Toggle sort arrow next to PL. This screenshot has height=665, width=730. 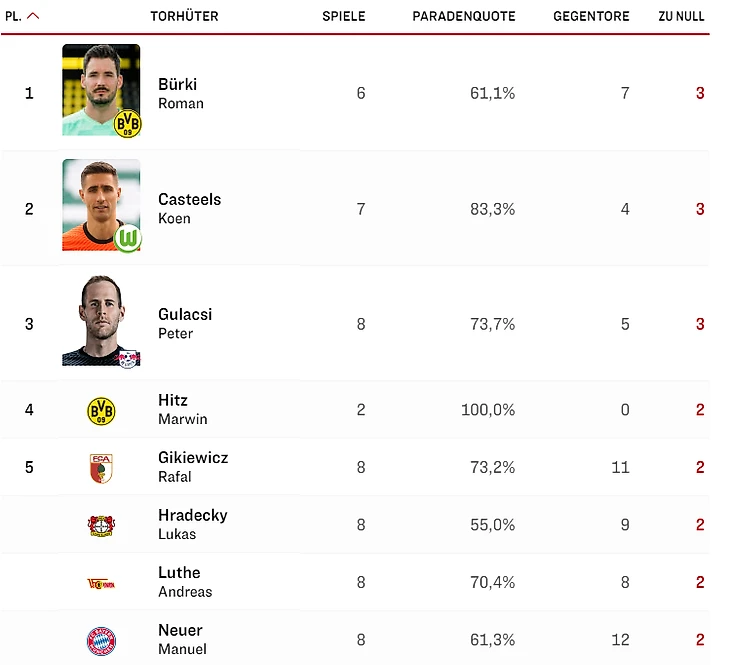33,16
